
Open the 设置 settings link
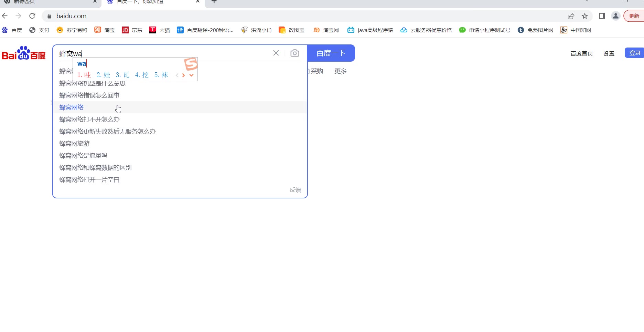pos(609,53)
